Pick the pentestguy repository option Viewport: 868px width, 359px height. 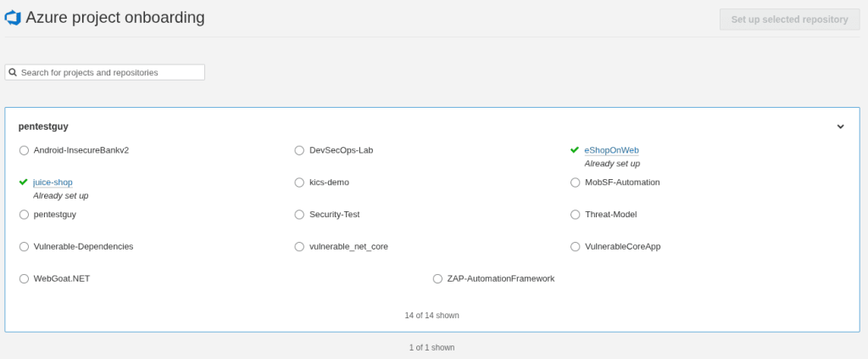[24, 215]
